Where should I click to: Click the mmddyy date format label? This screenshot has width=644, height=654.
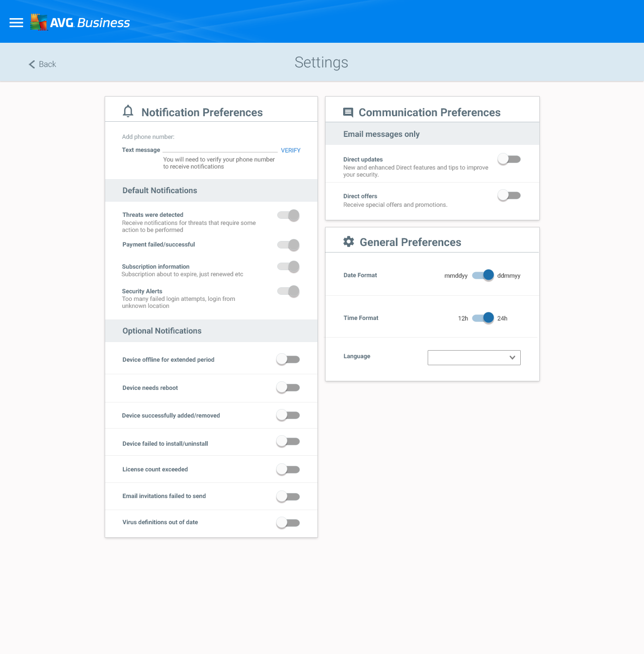click(x=456, y=276)
